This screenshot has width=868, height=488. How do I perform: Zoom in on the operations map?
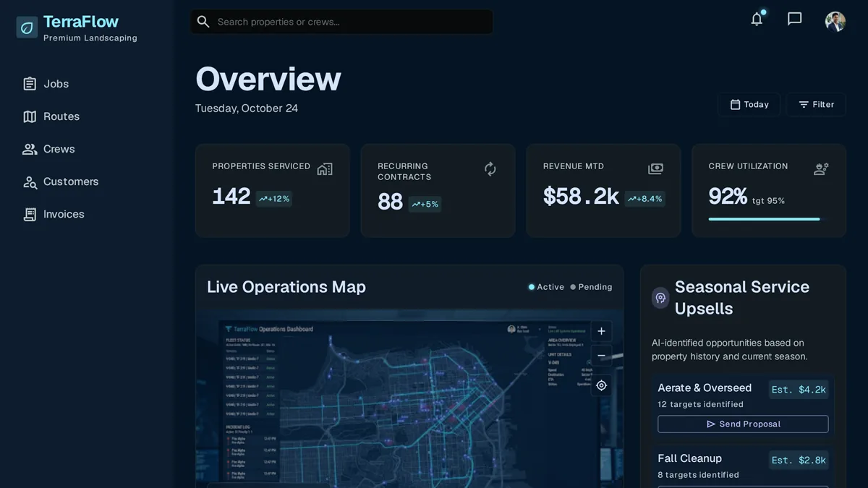[x=601, y=331]
